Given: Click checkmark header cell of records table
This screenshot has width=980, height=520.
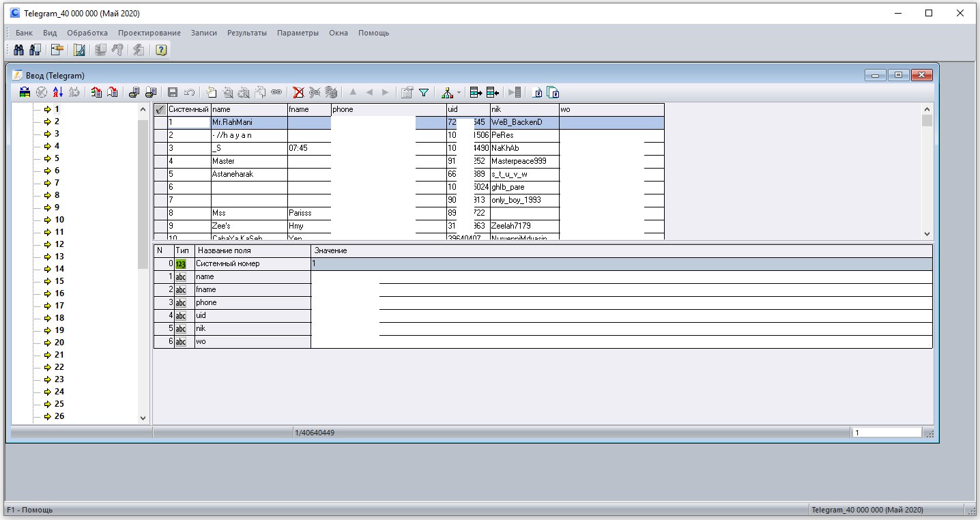Looking at the screenshot, I should click(160, 109).
